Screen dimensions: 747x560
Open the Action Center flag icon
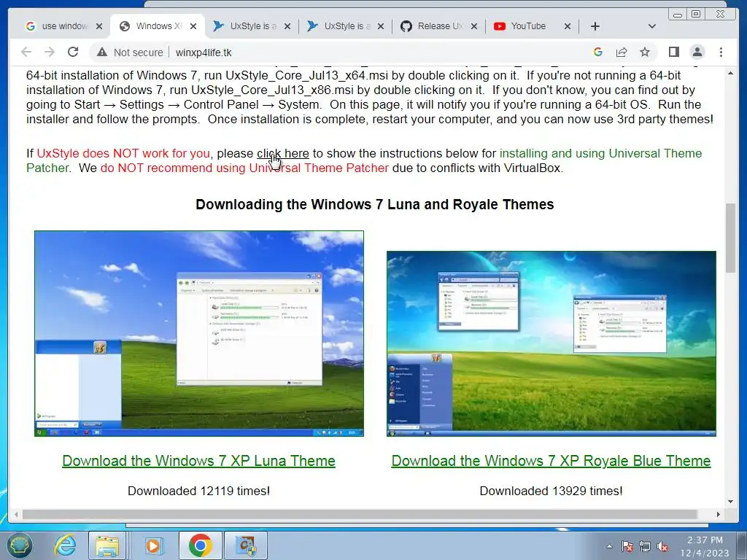(627, 547)
